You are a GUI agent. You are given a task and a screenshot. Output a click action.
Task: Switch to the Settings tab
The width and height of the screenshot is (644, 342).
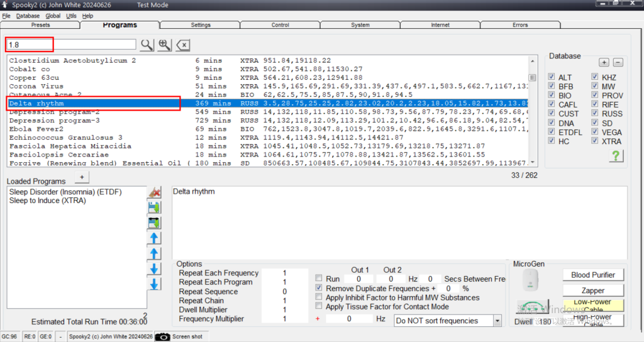(x=201, y=25)
